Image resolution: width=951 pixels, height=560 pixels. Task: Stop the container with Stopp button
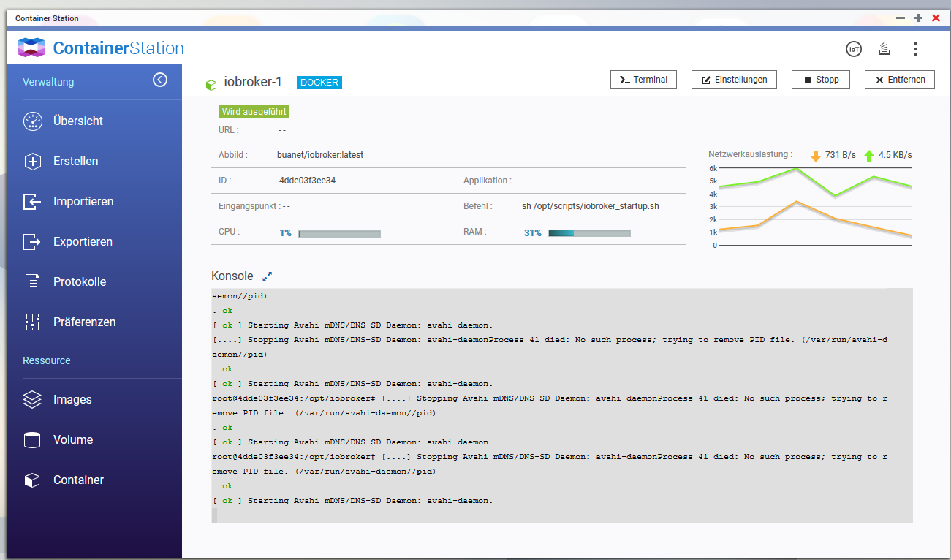[x=820, y=80]
